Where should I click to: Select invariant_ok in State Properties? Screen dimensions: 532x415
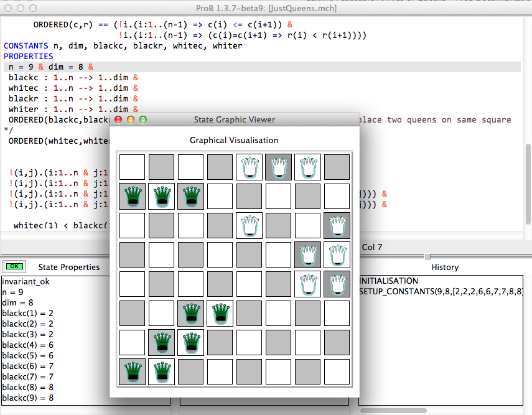click(25, 281)
